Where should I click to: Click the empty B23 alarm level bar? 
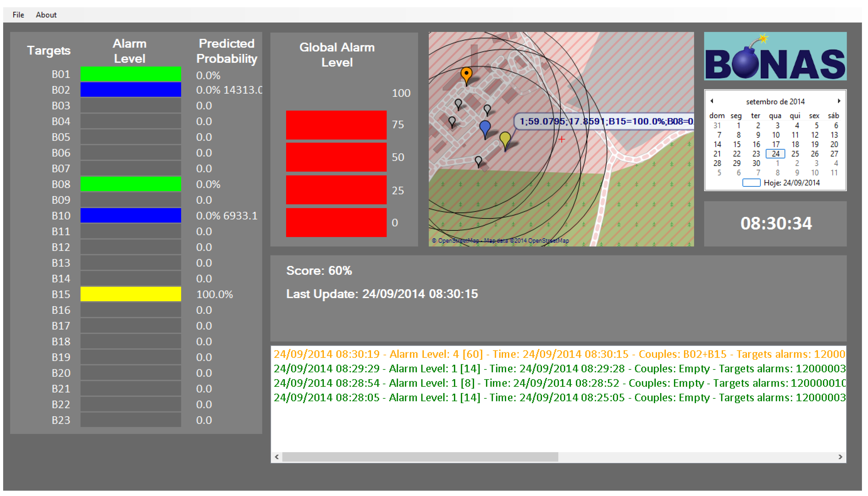(130, 420)
